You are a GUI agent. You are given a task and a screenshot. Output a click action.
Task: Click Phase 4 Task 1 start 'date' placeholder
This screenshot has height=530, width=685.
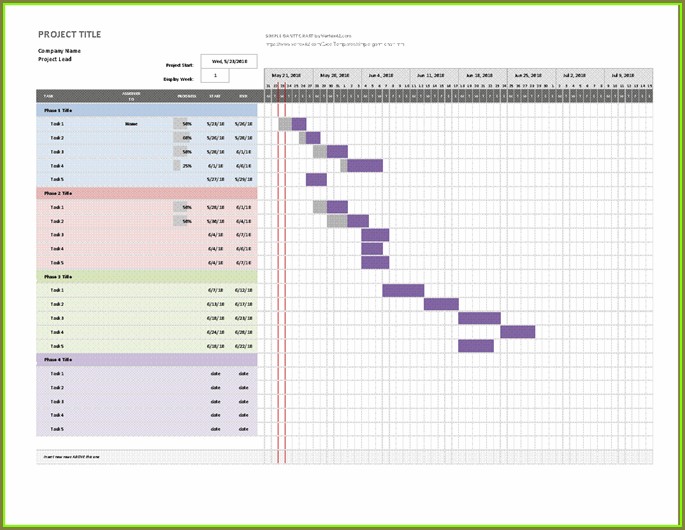(215, 374)
